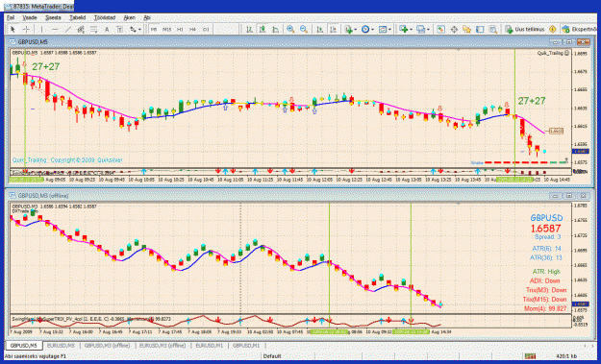Image resolution: width=601 pixels, height=364 pixels.
Task: Click the upper green 27+27 label
Action: [x=46, y=66]
